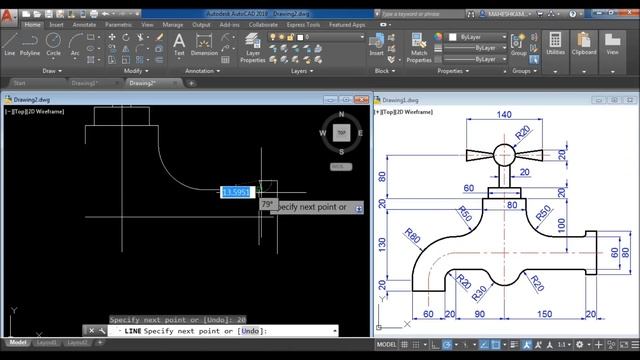Toggle group selection button in Groups panel

click(534, 60)
